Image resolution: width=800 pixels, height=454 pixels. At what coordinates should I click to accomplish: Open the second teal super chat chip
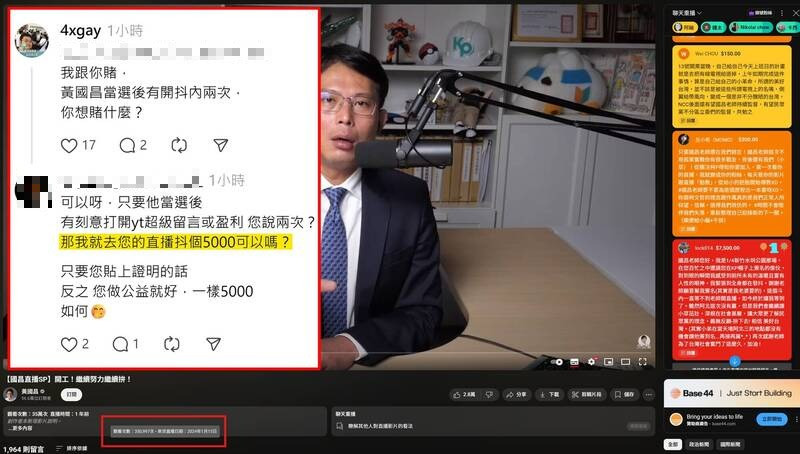[x=713, y=27]
